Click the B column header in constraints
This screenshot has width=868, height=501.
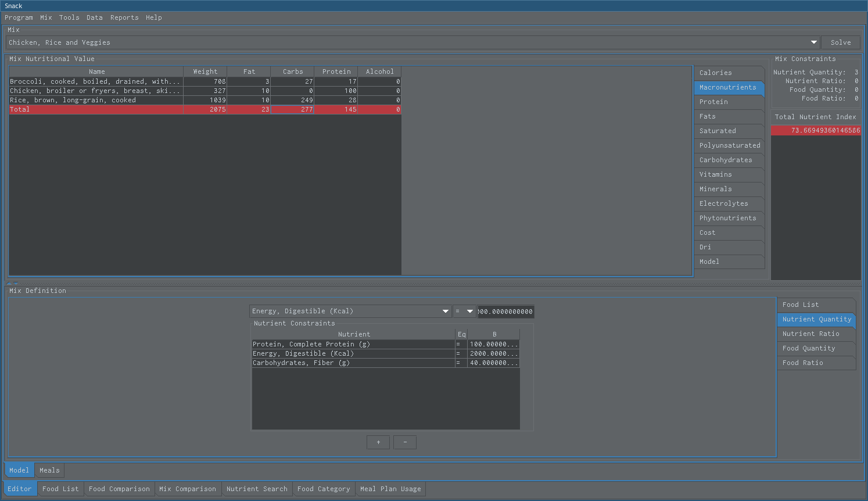click(x=494, y=334)
